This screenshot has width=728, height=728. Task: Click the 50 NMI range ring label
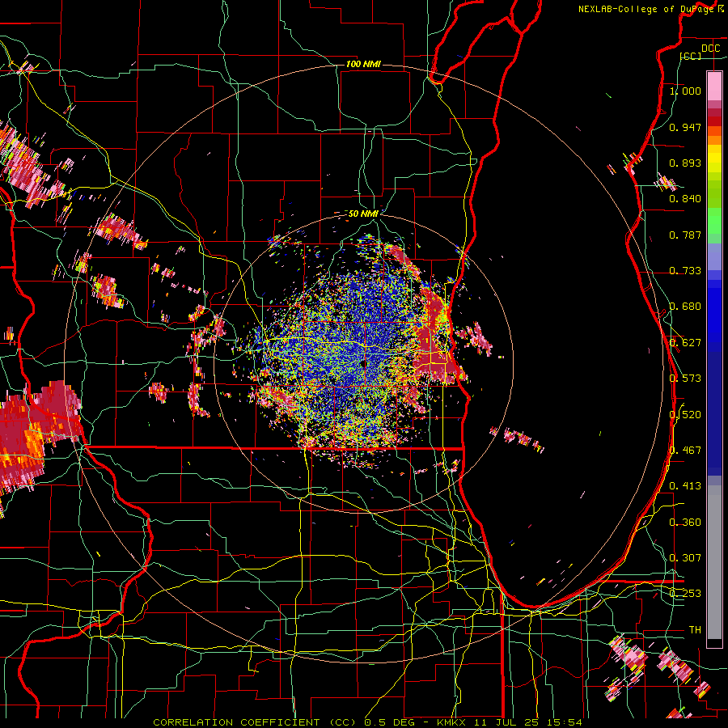363,214
